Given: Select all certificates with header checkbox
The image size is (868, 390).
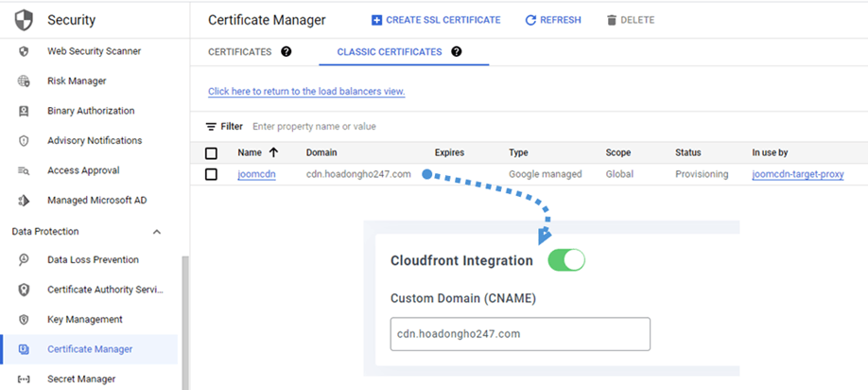Looking at the screenshot, I should coord(211,152).
